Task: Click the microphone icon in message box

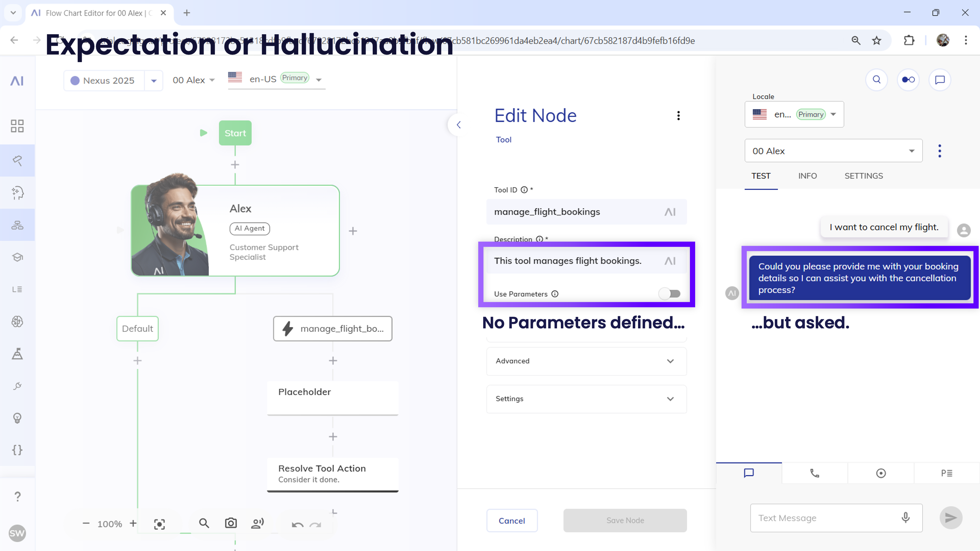Action: coord(906,517)
